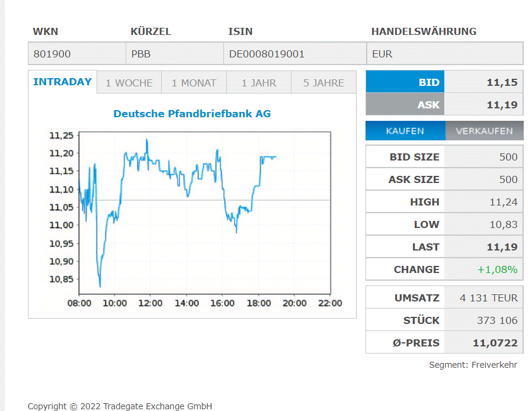Switch to the 1 MONAT tab

tap(194, 82)
